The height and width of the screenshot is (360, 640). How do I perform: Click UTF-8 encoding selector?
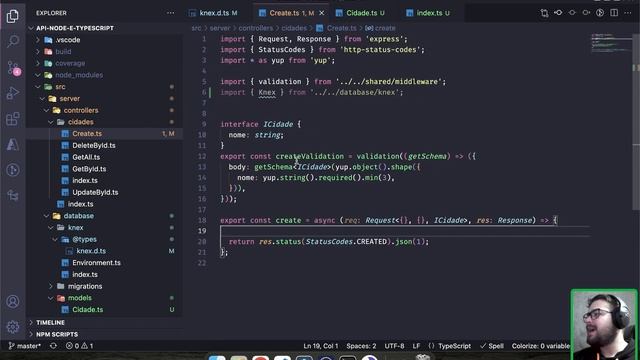(x=394, y=346)
